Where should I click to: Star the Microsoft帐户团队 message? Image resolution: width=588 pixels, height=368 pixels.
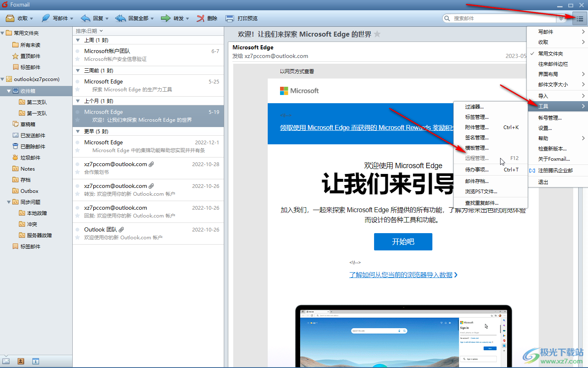point(78,59)
